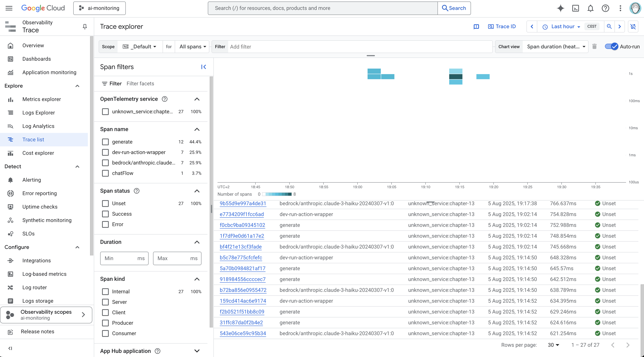Send feedback using the feedback icon
Image resolution: width=644 pixels, height=357 pixels.
[476, 27]
